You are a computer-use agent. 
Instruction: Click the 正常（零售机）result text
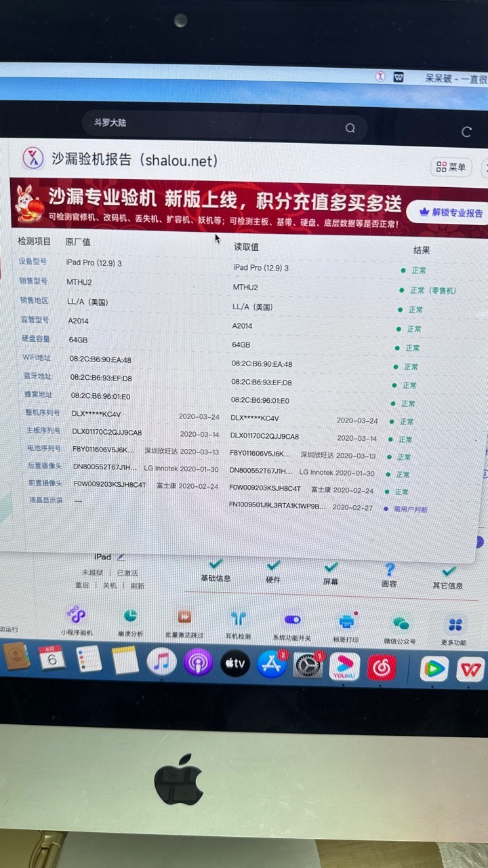pyautogui.click(x=433, y=290)
